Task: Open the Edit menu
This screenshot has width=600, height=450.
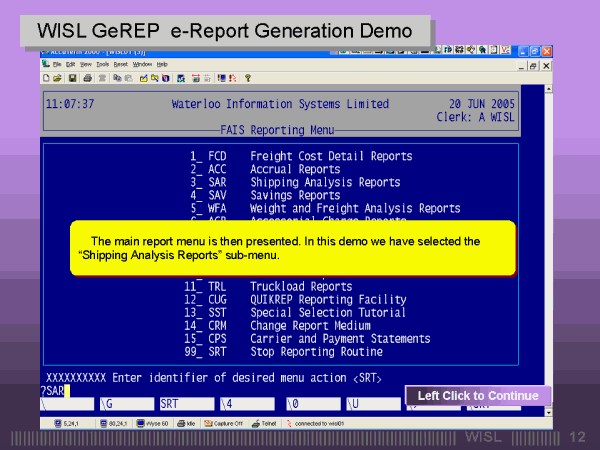Action: pyautogui.click(x=71, y=64)
